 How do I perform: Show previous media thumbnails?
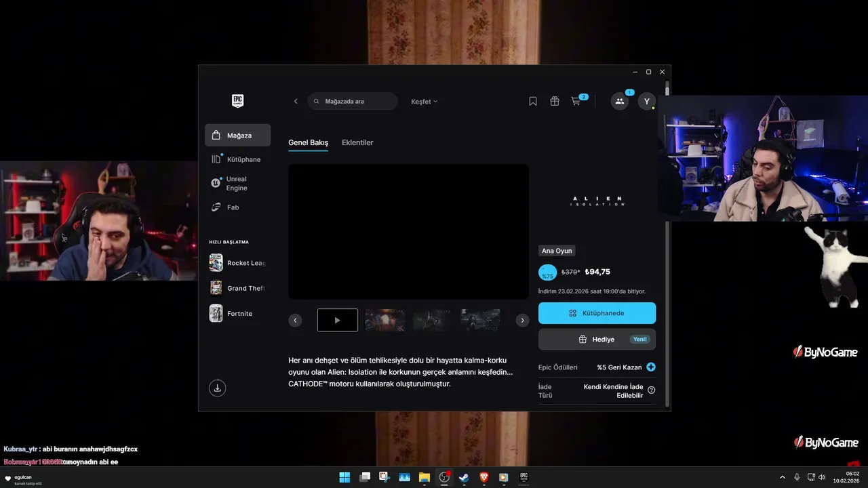(295, 320)
